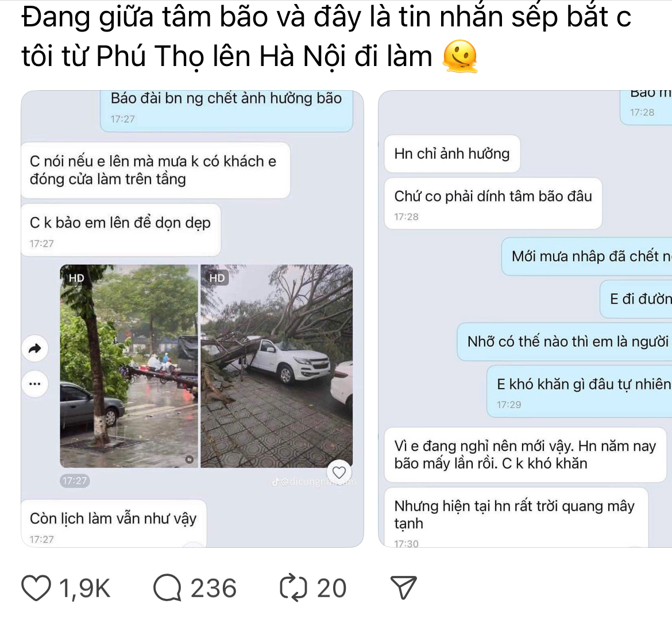Like the post with the heart icon
This screenshot has height=623, width=672.
click(x=36, y=588)
